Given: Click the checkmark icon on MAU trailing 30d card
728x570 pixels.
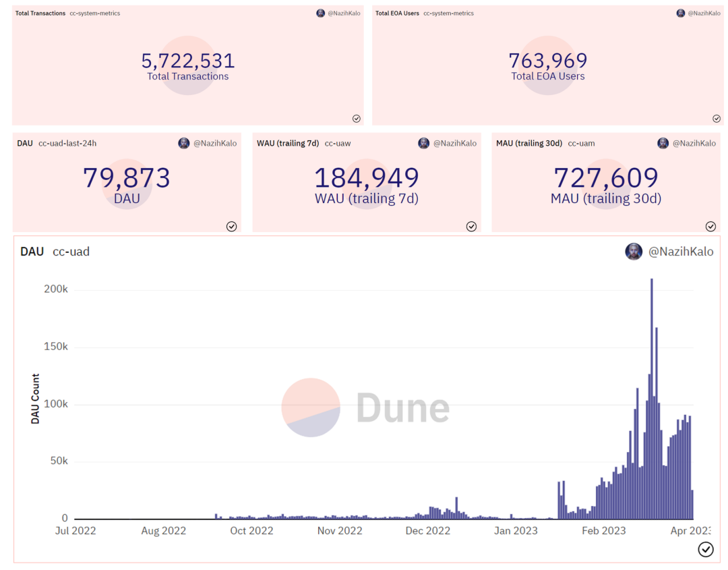Looking at the screenshot, I should (710, 226).
